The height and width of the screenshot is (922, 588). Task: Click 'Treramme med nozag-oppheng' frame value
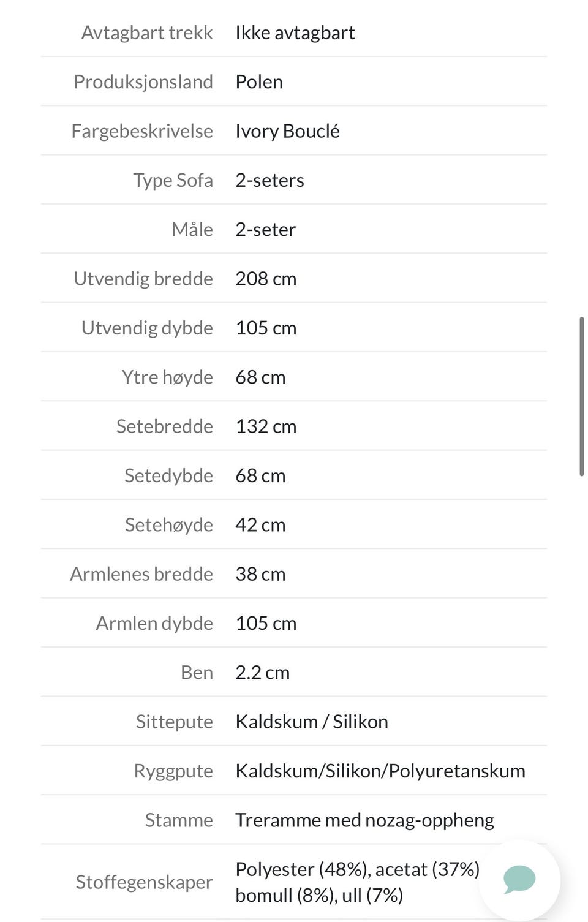364,820
